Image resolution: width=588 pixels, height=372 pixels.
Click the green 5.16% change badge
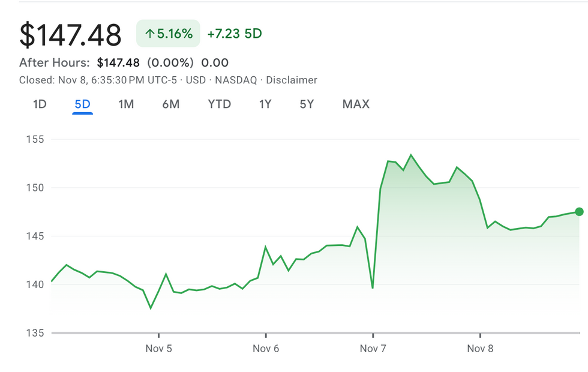[x=168, y=34]
